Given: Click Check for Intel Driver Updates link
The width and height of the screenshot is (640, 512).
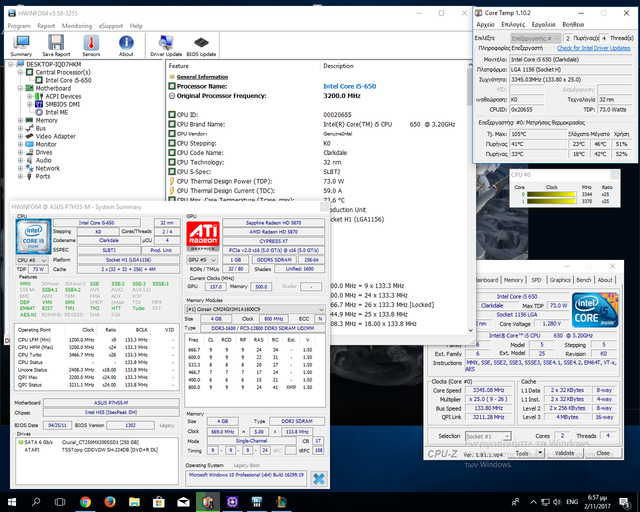Looking at the screenshot, I should click(593, 48).
